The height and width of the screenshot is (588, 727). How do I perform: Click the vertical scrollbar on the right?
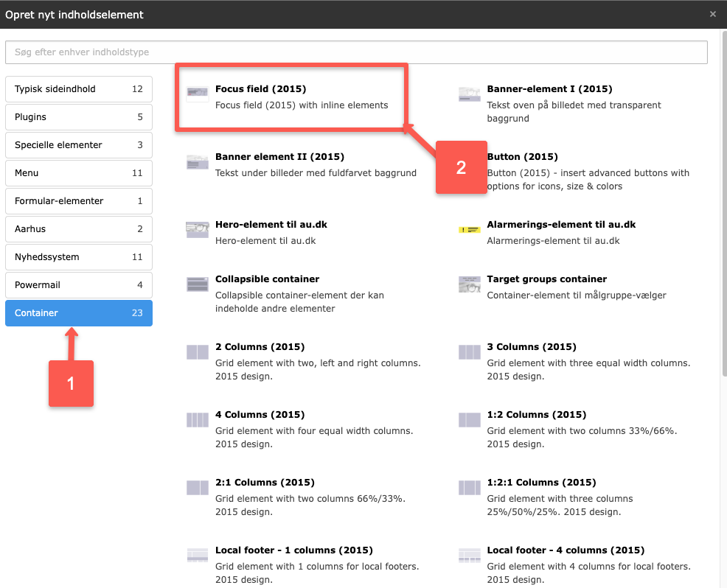coord(723,221)
